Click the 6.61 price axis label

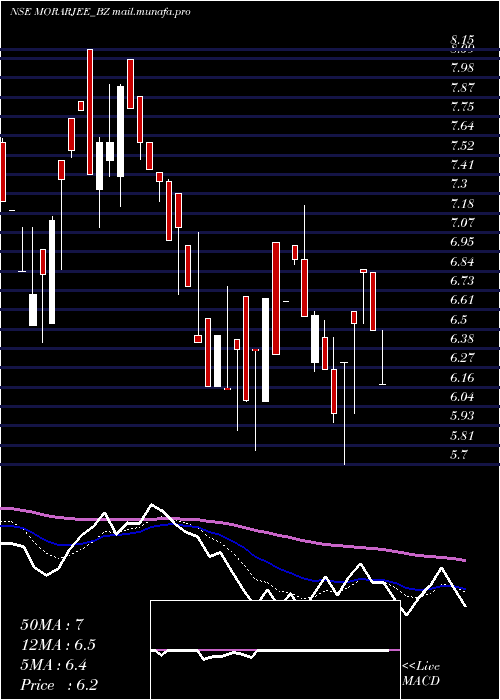coord(462,300)
